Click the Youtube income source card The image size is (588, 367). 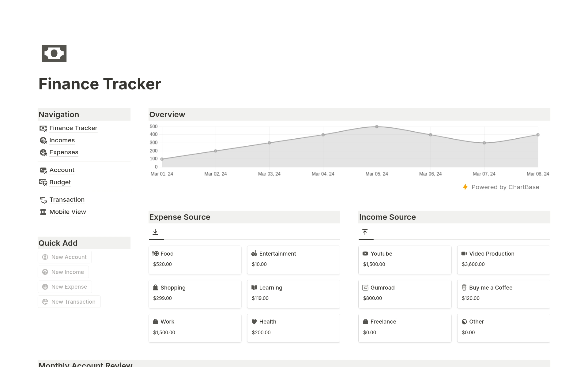click(x=405, y=258)
